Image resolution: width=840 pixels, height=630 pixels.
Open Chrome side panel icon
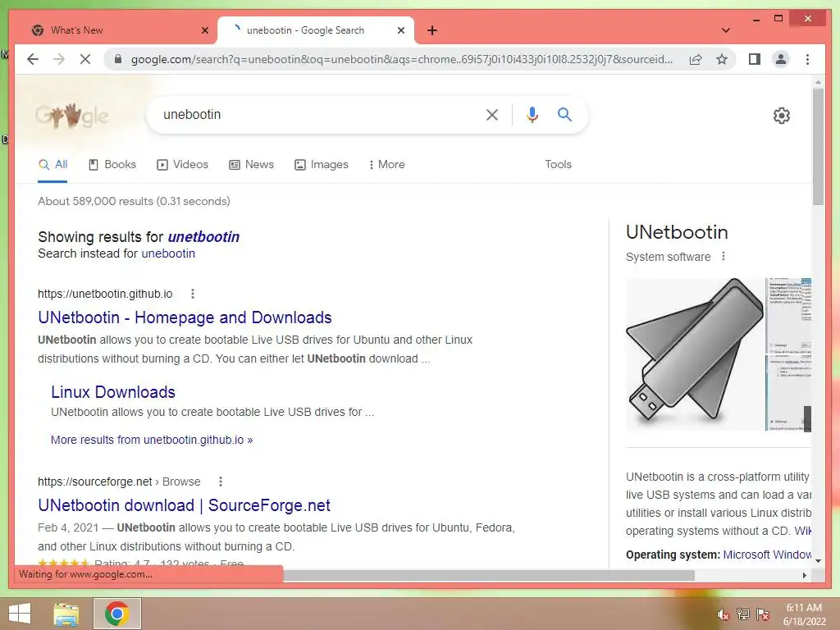[755, 59]
